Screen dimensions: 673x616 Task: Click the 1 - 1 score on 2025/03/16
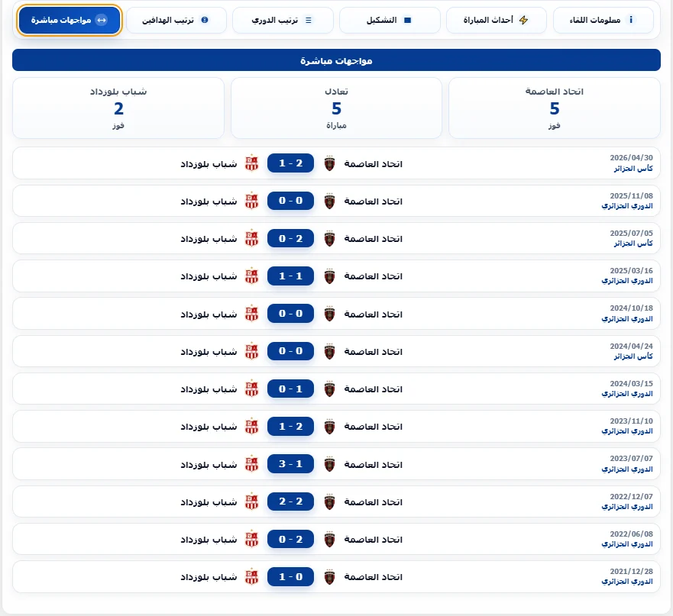coord(290,276)
